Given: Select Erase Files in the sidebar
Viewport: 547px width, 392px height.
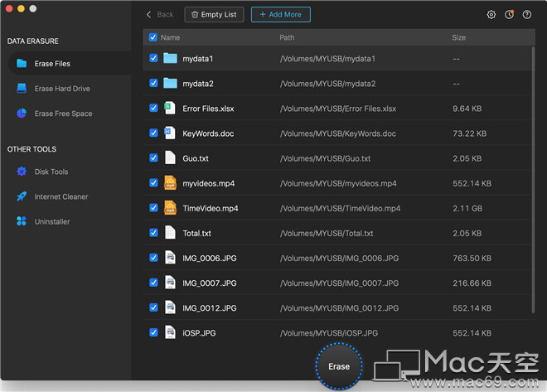Looking at the screenshot, I should [70, 64].
